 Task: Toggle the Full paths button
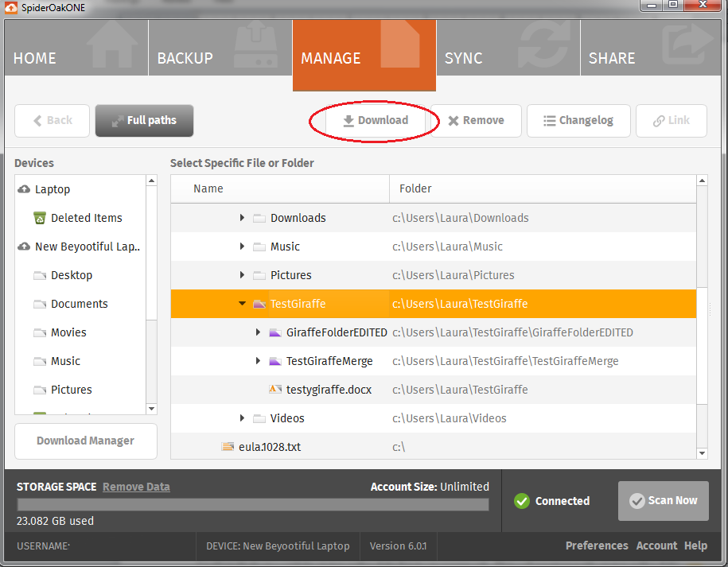(x=144, y=121)
